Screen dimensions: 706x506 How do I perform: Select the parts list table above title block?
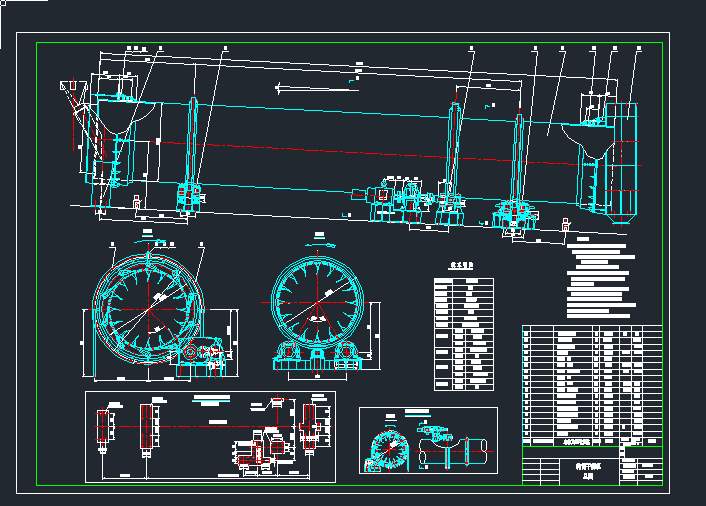(x=591, y=384)
